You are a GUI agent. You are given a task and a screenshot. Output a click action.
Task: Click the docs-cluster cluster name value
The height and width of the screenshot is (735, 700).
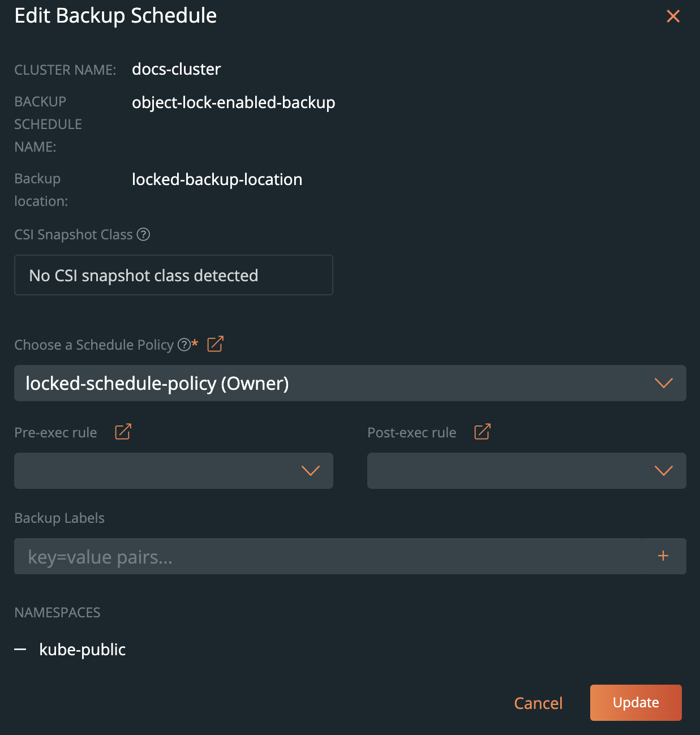tap(176, 69)
